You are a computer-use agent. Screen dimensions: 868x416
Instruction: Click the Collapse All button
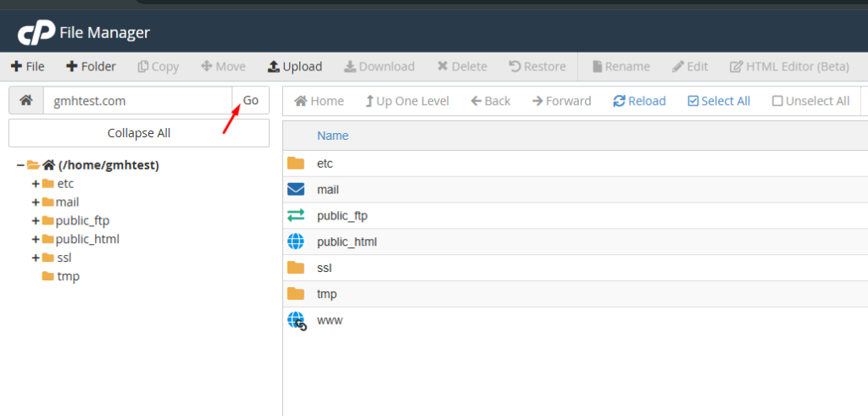(x=139, y=133)
